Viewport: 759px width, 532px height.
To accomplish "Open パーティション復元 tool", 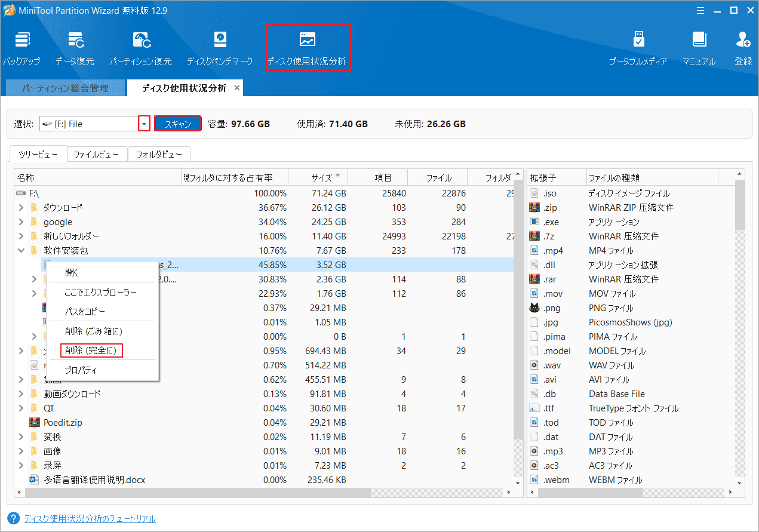I will (x=140, y=48).
